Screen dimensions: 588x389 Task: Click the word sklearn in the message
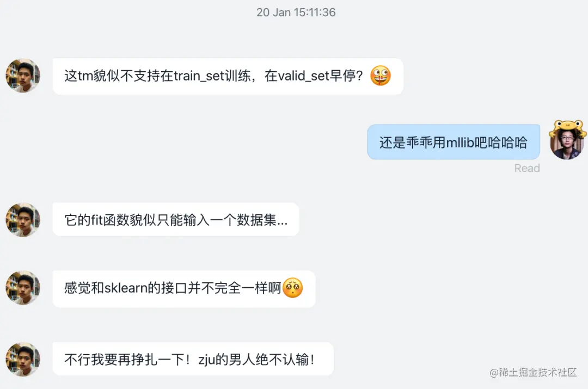(x=126, y=288)
